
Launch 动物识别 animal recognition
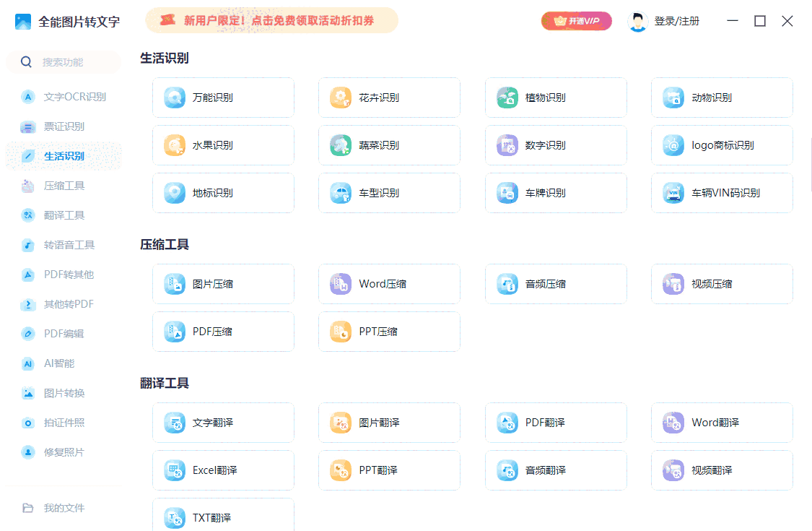click(x=721, y=97)
